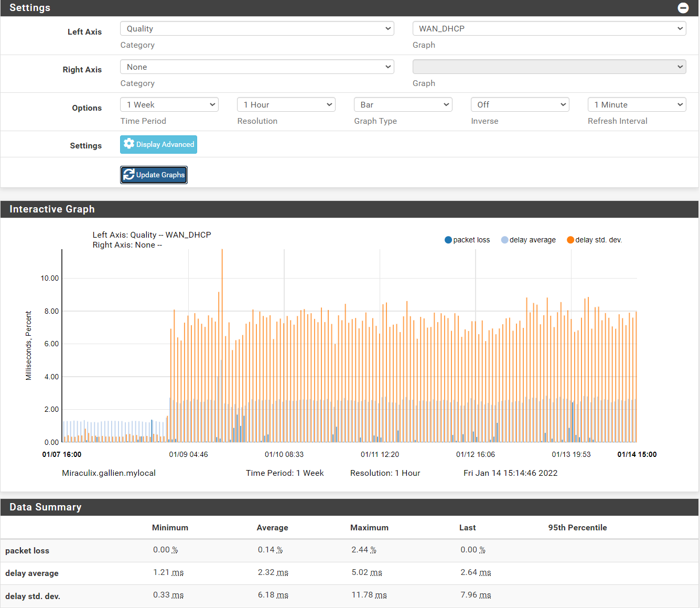Screen dimensions: 700x608
Task: Click the 2.44 % maximum packet loss
Action: (364, 550)
